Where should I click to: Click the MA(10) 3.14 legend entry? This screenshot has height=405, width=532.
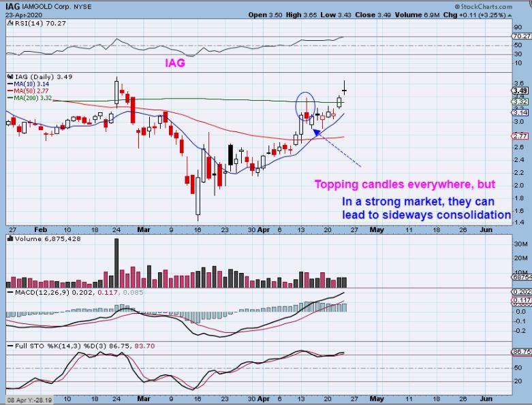point(28,84)
